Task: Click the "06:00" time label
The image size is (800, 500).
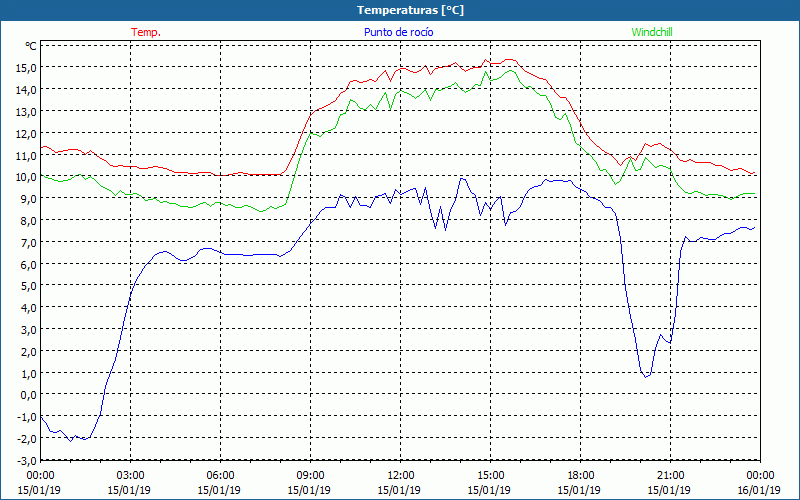Action: (219, 476)
